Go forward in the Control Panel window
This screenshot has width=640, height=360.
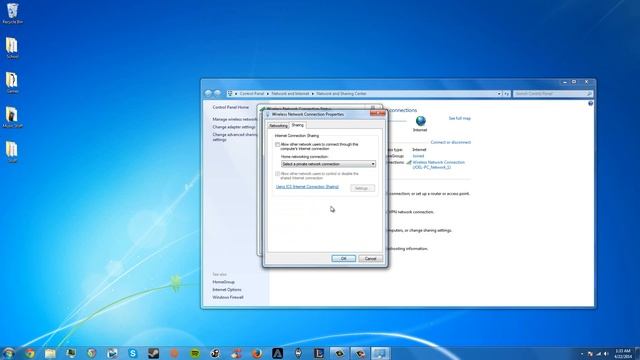pyautogui.click(x=218, y=93)
